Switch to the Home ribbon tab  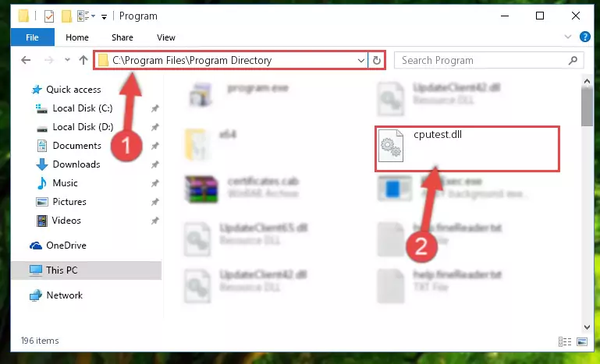77,37
